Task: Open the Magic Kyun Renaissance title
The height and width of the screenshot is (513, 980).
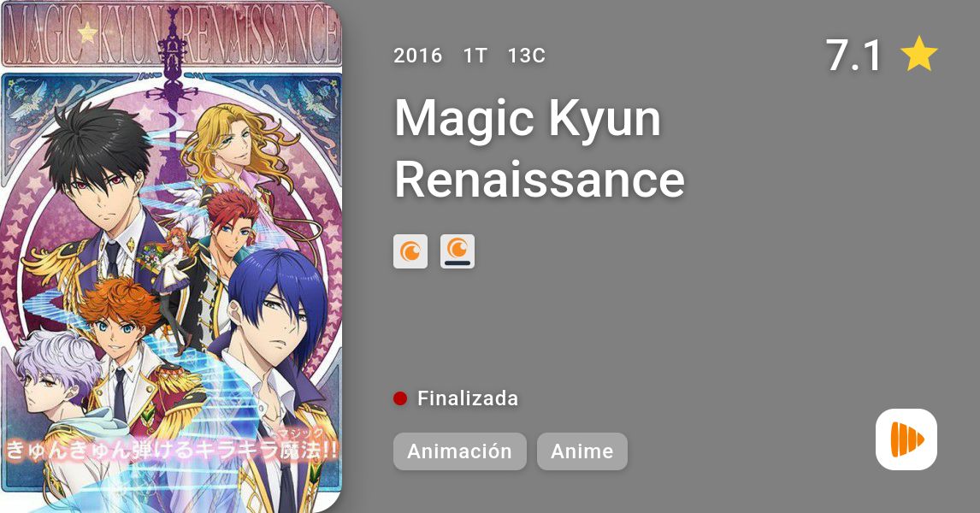Action: pyautogui.click(x=540, y=148)
